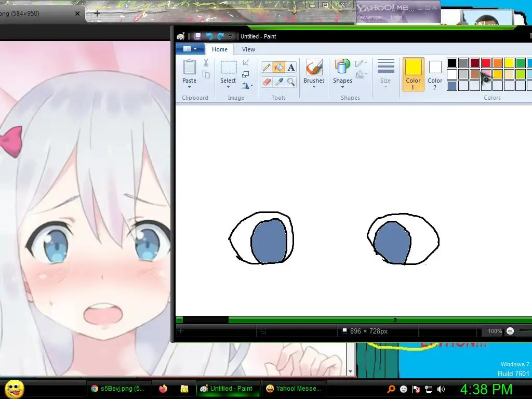Open Customize Quick Access Toolbar dropdown

pos(230,37)
